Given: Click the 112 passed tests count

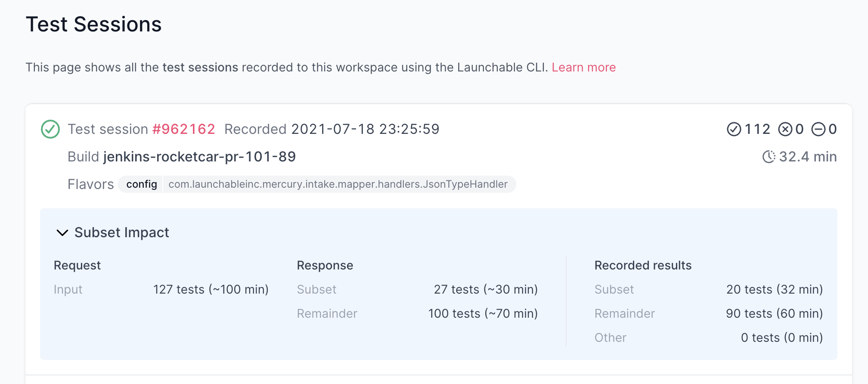Looking at the screenshot, I should click(757, 129).
